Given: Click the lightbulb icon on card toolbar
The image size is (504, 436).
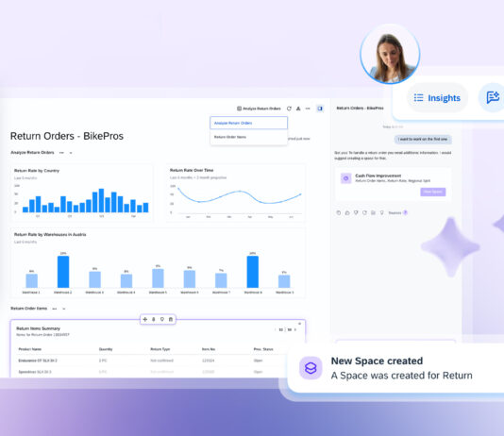Looking at the screenshot, I should pyautogui.click(x=162, y=319).
